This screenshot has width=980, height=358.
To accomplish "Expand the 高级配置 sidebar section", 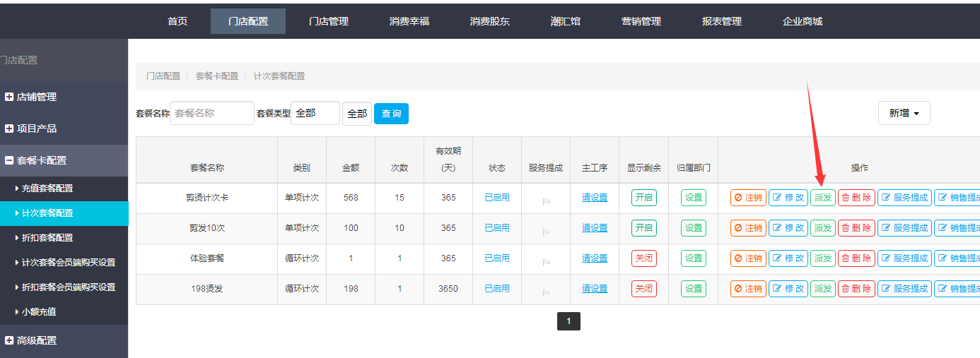I will [64, 340].
